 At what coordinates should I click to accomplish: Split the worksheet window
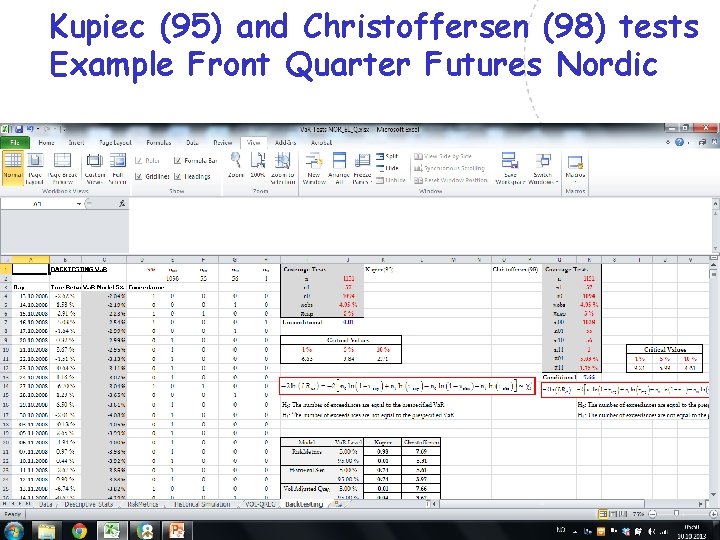click(387, 157)
